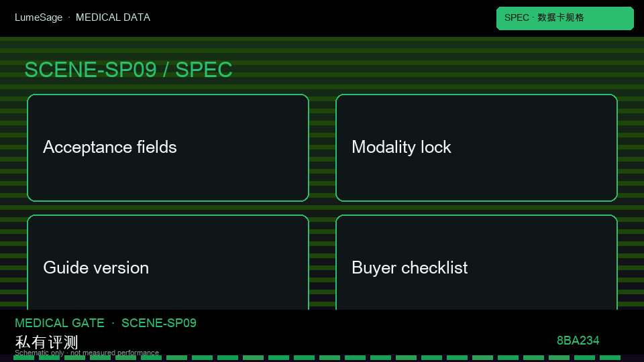Click the SCENE-SP09 footer label
The height and width of the screenshot is (362, 644).
[159, 323]
